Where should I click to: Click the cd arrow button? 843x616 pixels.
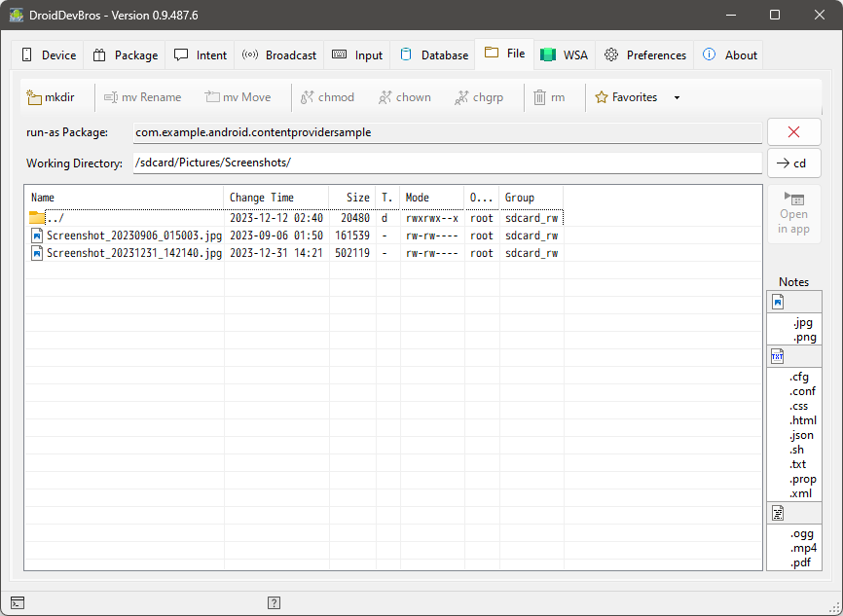[793, 163]
